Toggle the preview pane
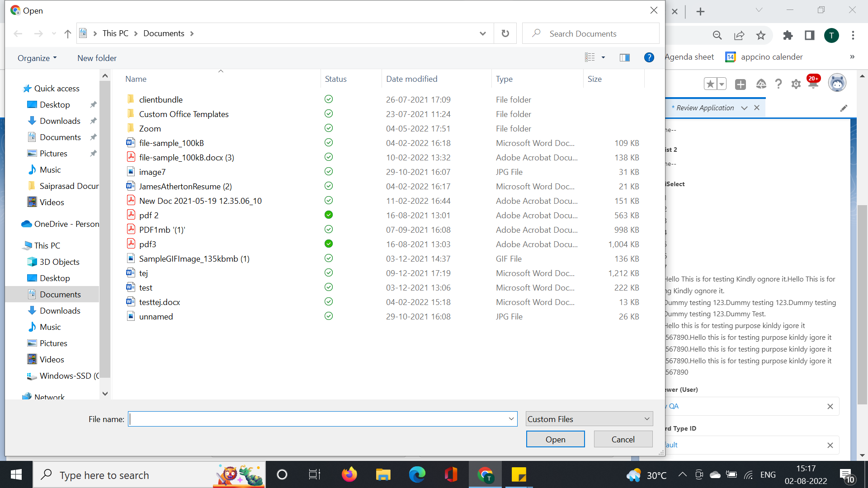The image size is (868, 488). pyautogui.click(x=624, y=57)
